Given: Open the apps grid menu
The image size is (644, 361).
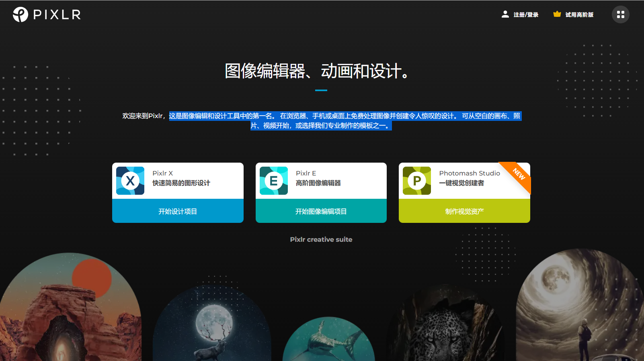Looking at the screenshot, I should [620, 14].
